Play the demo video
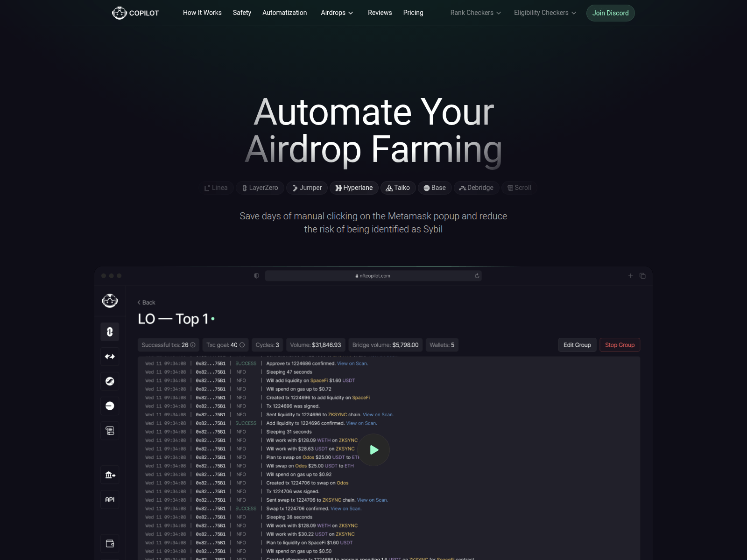The width and height of the screenshot is (747, 560). (374, 450)
